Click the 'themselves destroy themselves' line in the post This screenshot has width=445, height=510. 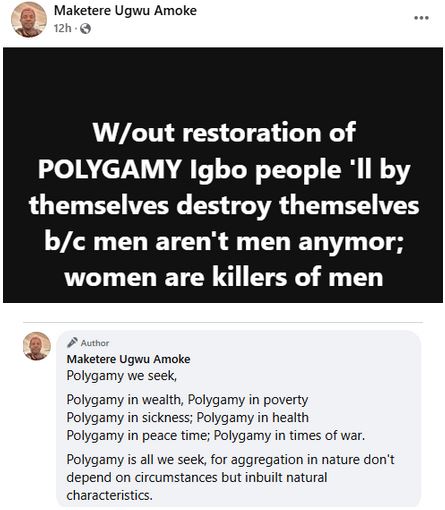click(224, 205)
